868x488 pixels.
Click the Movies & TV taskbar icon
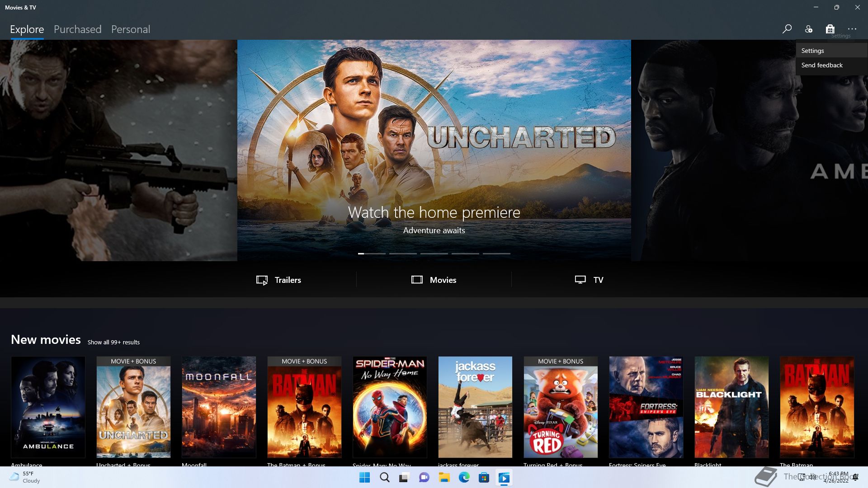tap(504, 478)
